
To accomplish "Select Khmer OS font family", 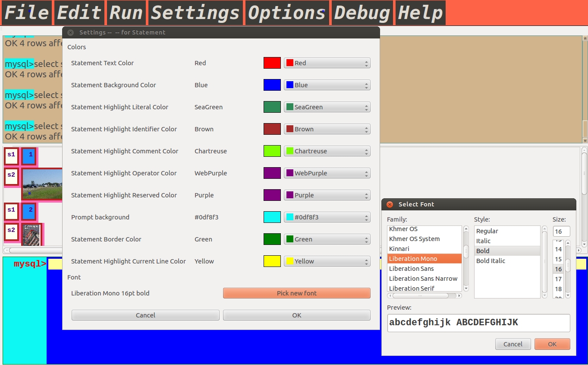I will pyautogui.click(x=424, y=229).
